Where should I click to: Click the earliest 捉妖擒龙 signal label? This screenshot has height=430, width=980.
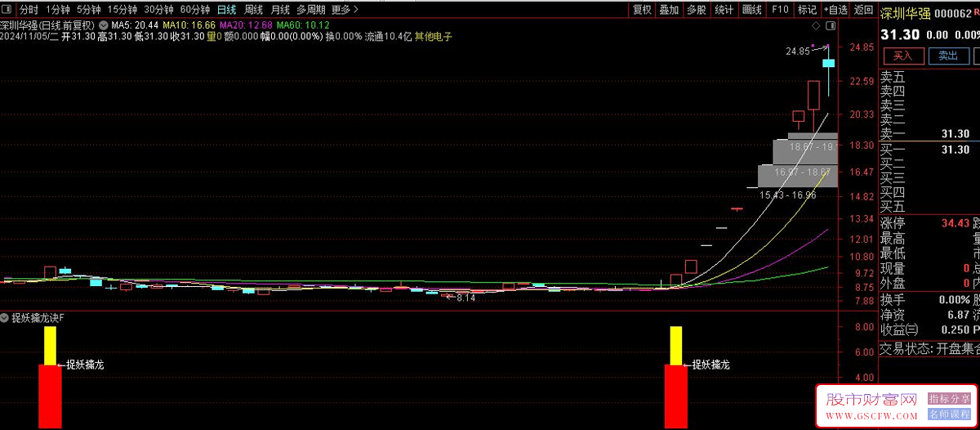point(85,365)
